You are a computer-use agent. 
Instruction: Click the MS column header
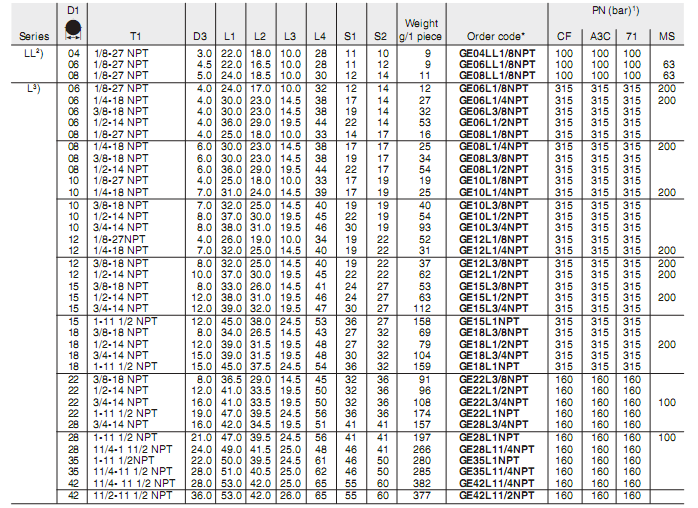tap(667, 36)
